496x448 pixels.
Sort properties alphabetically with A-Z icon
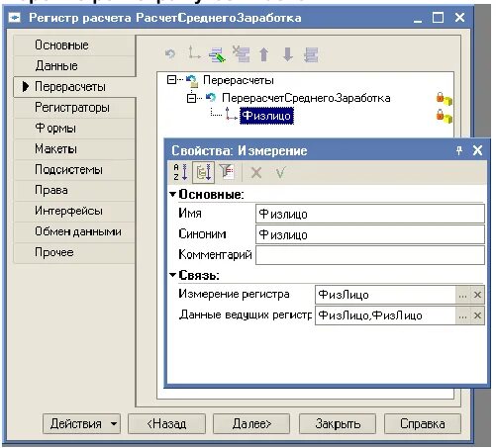pyautogui.click(x=180, y=172)
